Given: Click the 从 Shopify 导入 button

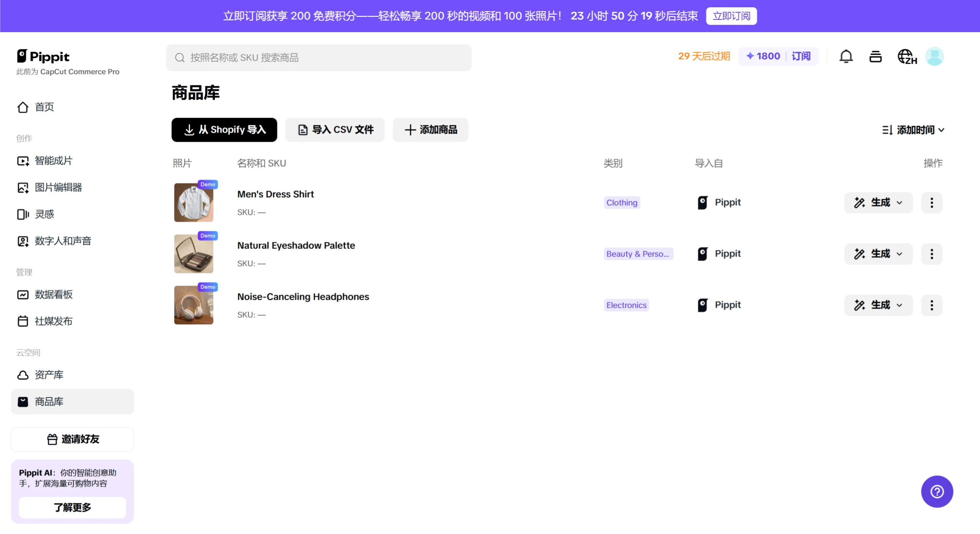Looking at the screenshot, I should pyautogui.click(x=224, y=130).
